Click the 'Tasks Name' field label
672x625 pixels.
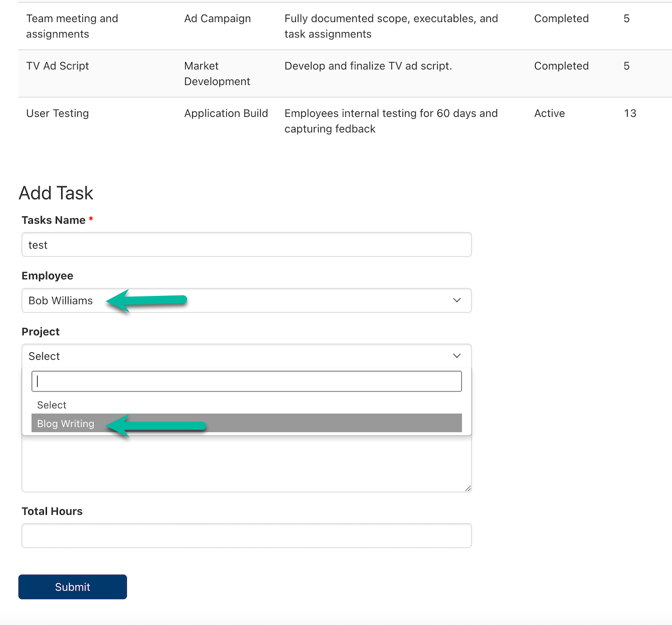[53, 220]
